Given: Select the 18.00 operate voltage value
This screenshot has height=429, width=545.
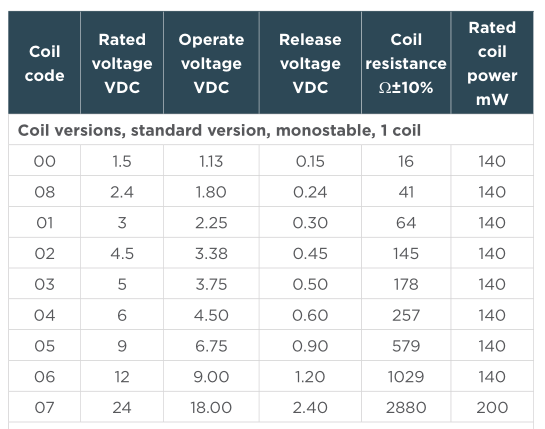Looking at the screenshot, I should point(211,407).
